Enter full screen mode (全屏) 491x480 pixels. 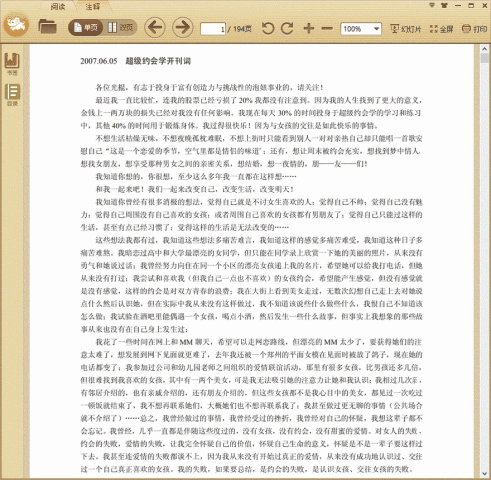(x=441, y=29)
